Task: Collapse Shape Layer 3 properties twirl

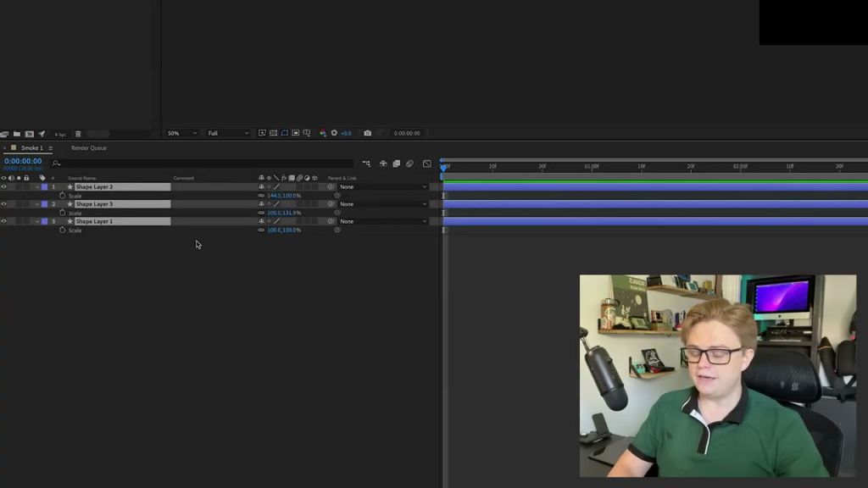Action: 37,204
